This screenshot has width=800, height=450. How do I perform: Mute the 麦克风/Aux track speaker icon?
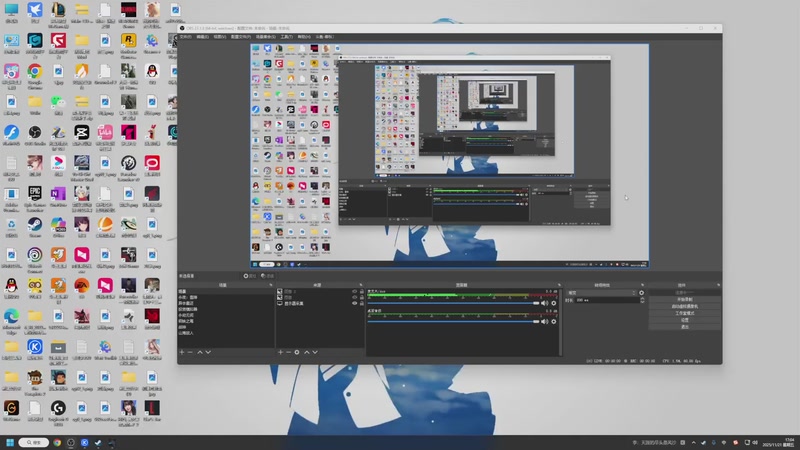[544, 303]
